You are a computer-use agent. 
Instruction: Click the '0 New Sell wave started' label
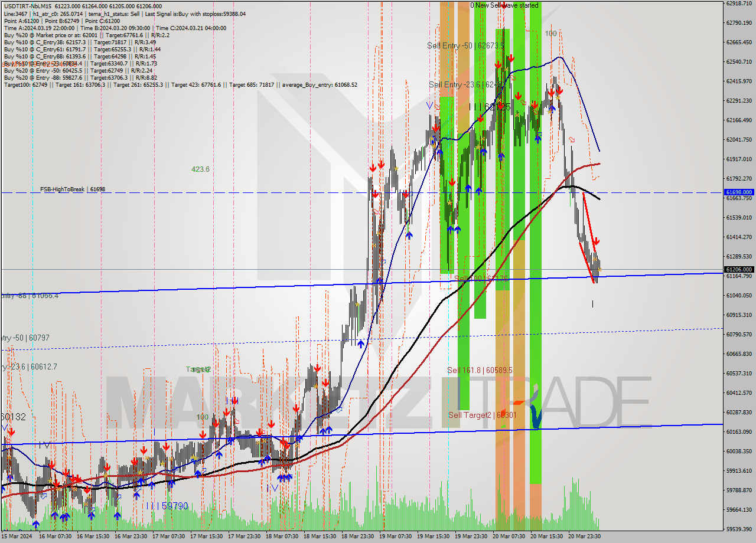point(504,5)
